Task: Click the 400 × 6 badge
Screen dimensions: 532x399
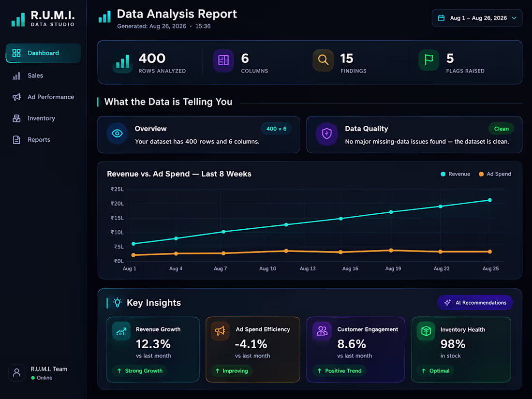Action: pyautogui.click(x=276, y=129)
